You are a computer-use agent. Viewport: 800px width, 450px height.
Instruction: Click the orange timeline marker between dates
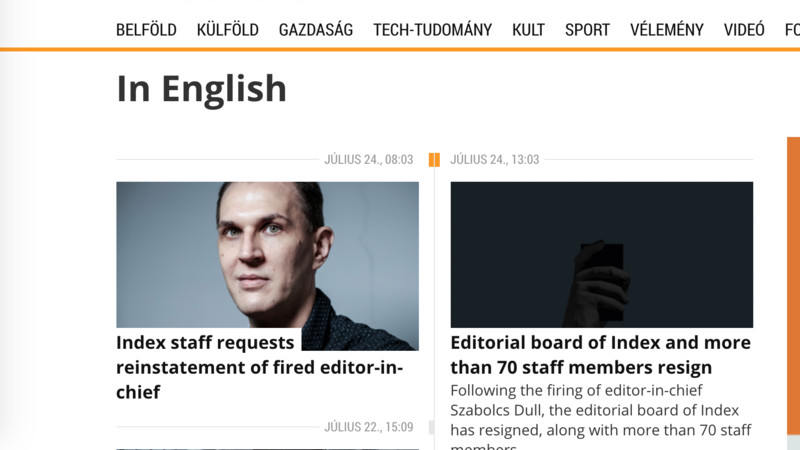tap(434, 160)
